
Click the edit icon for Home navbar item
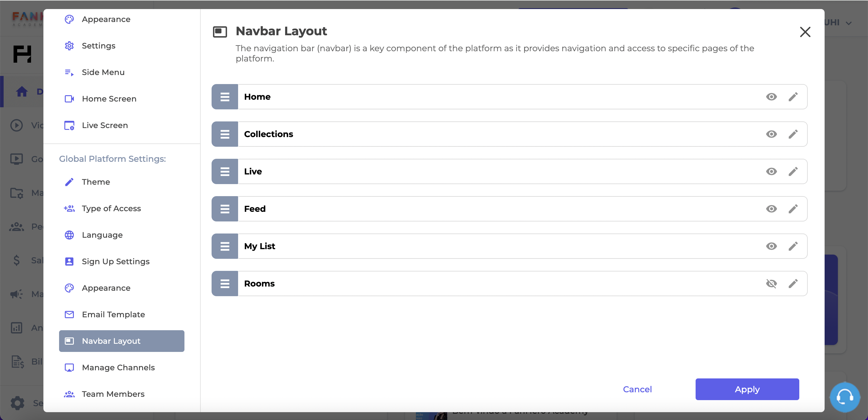pos(793,96)
